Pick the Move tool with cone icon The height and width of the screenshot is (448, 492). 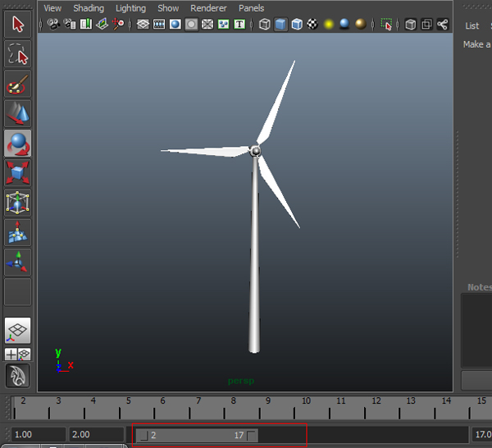(17, 114)
